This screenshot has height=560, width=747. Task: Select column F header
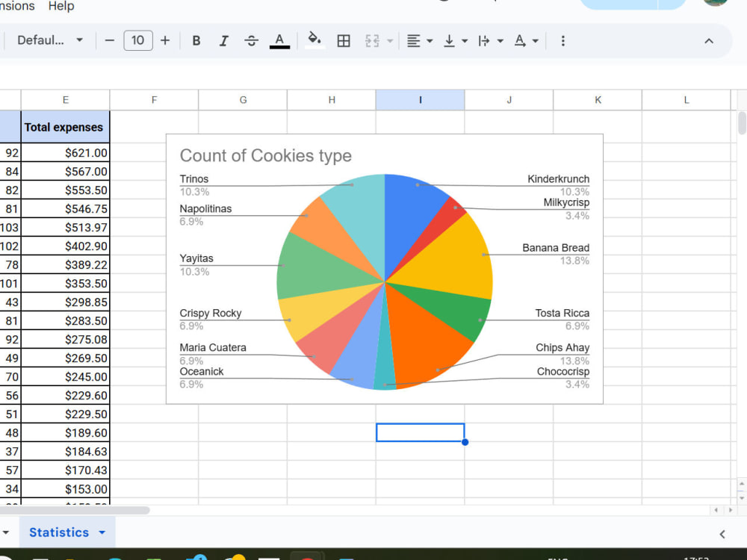click(x=155, y=100)
